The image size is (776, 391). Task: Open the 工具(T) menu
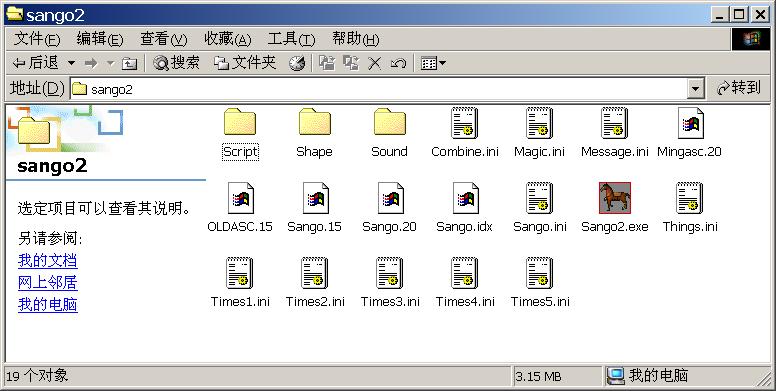point(291,39)
